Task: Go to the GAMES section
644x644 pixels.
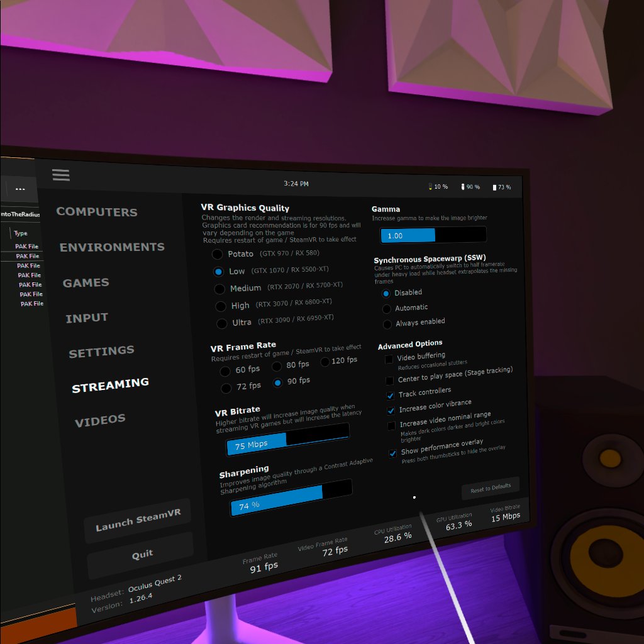Action: (86, 283)
